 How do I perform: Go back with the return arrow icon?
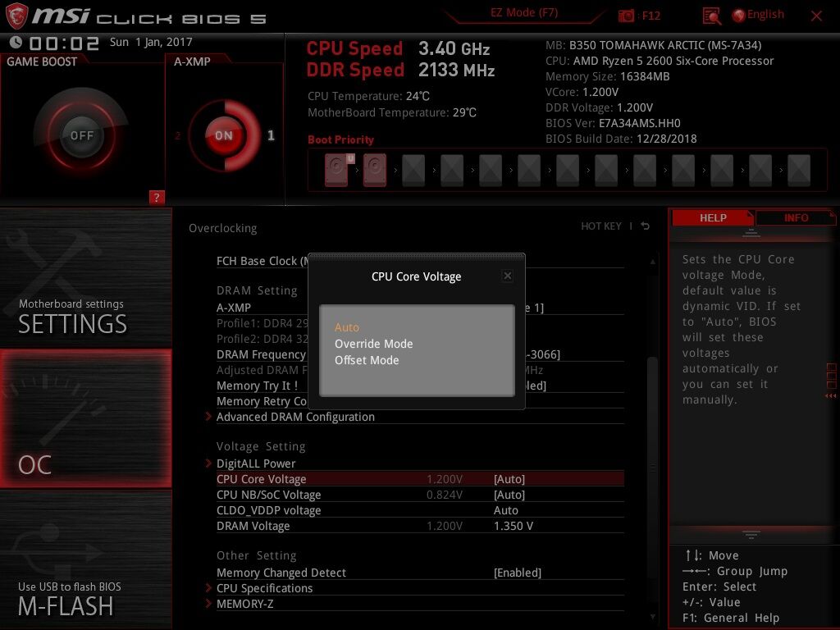coord(646,226)
